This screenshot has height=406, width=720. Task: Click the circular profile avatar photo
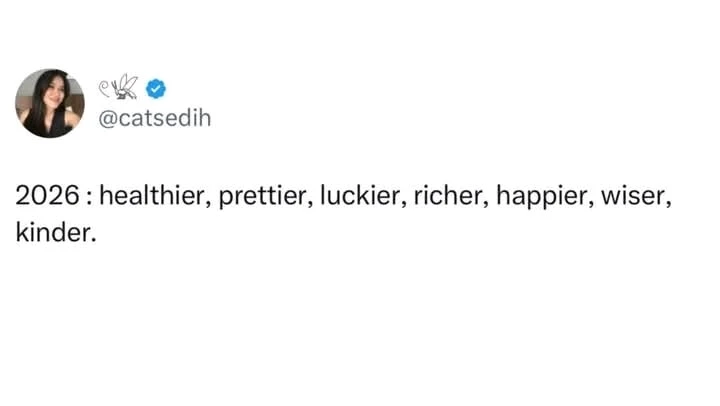pyautogui.click(x=49, y=103)
